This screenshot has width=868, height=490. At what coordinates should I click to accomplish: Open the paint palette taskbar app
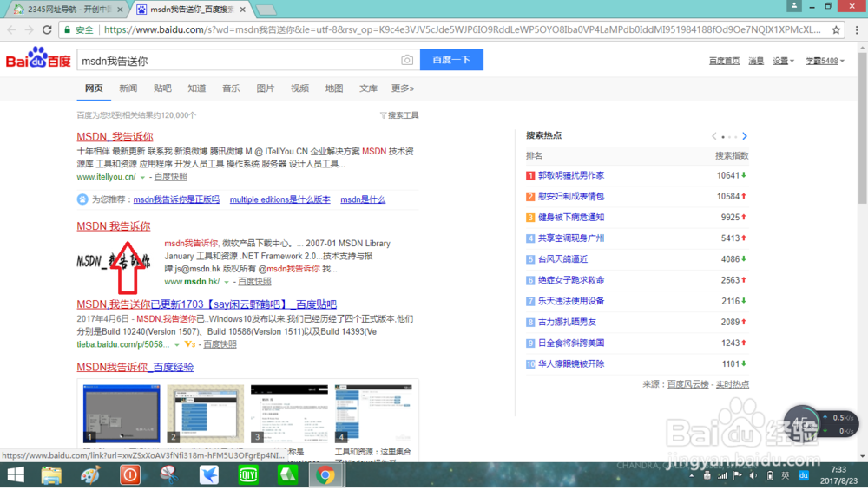click(x=90, y=475)
